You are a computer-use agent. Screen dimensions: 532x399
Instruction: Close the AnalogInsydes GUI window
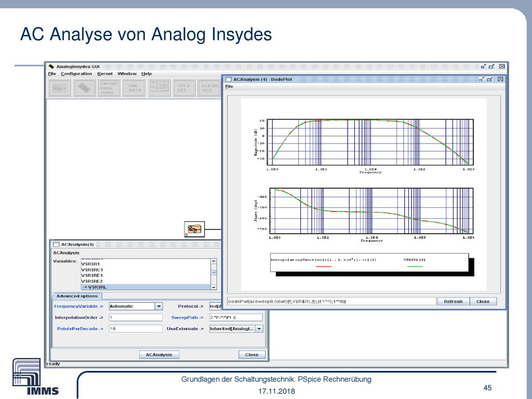coord(502,66)
